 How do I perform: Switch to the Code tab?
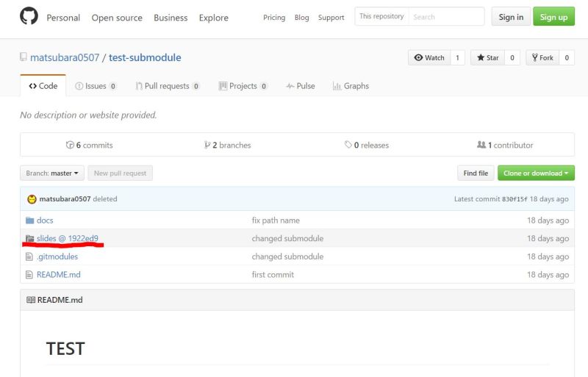pyautogui.click(x=43, y=86)
